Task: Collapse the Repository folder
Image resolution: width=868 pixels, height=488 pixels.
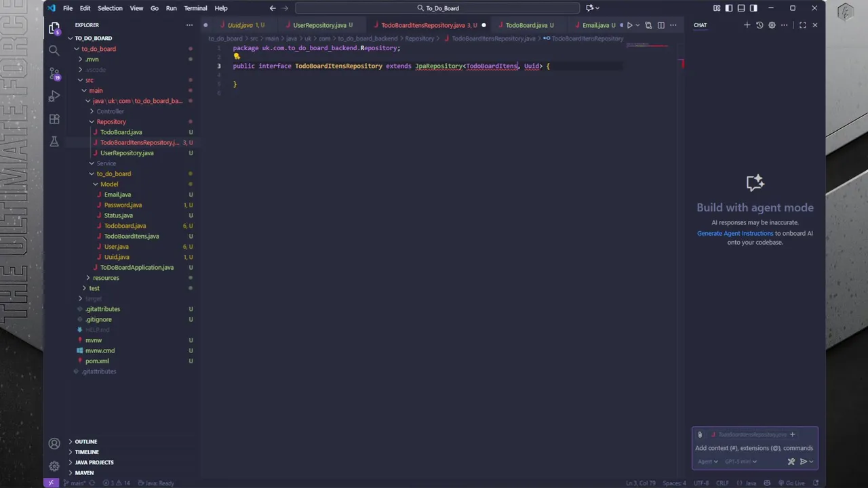Action: [111, 122]
